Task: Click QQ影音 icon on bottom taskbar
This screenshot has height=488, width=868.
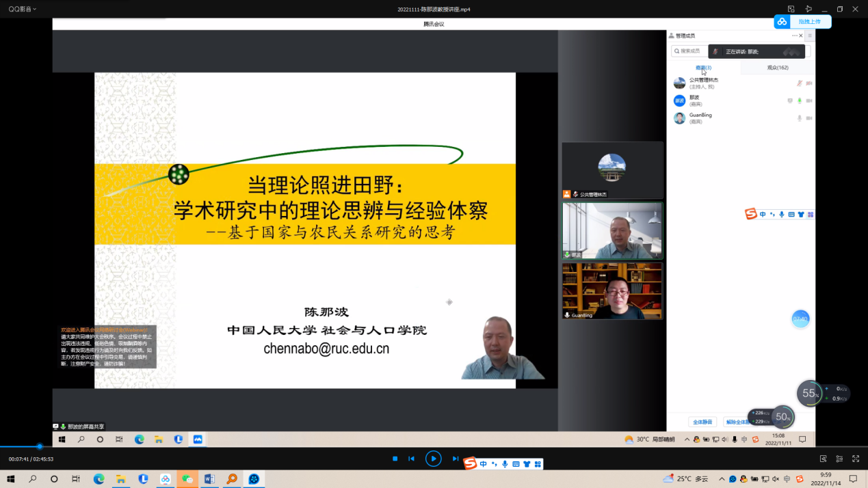Action: tap(254, 479)
